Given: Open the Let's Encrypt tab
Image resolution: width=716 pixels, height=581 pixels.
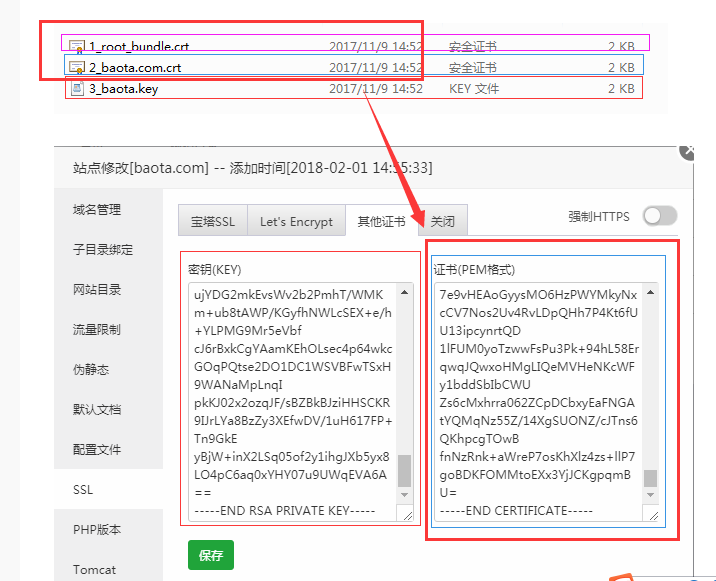Looking at the screenshot, I should point(296,221).
